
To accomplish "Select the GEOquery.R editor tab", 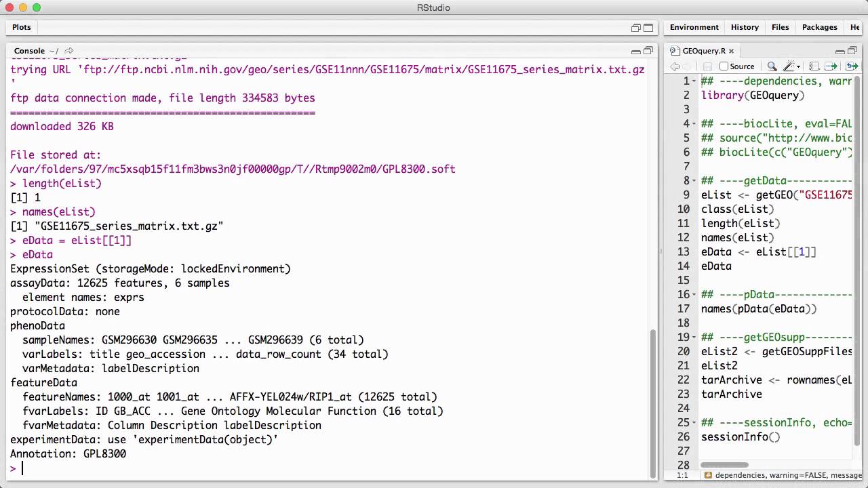I will click(x=703, y=51).
